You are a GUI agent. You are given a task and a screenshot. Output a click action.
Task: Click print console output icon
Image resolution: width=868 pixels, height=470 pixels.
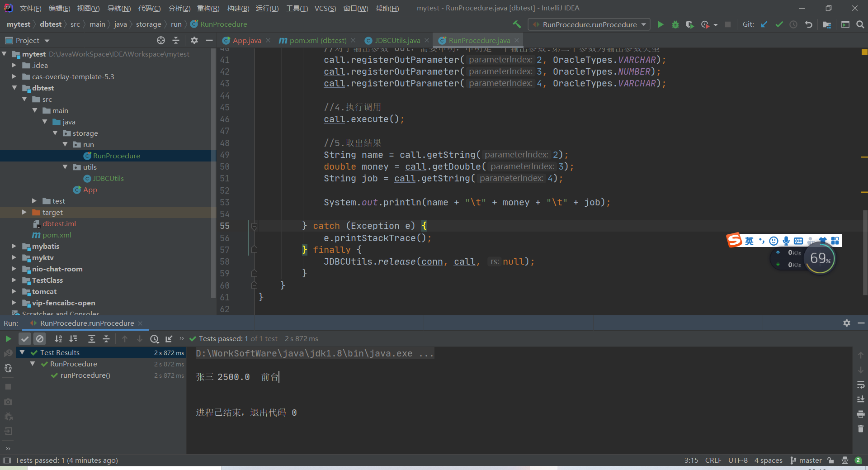(x=861, y=414)
